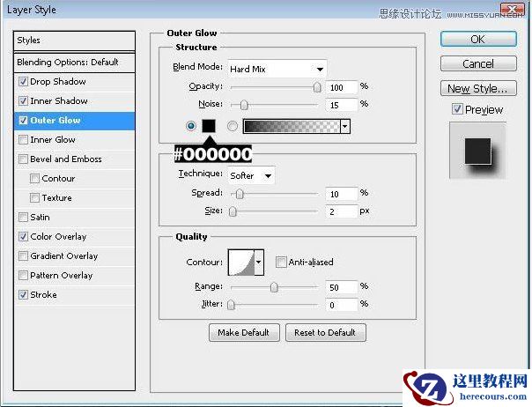532x407 pixels.
Task: Click the style preview thumbnail
Action: [x=477, y=151]
